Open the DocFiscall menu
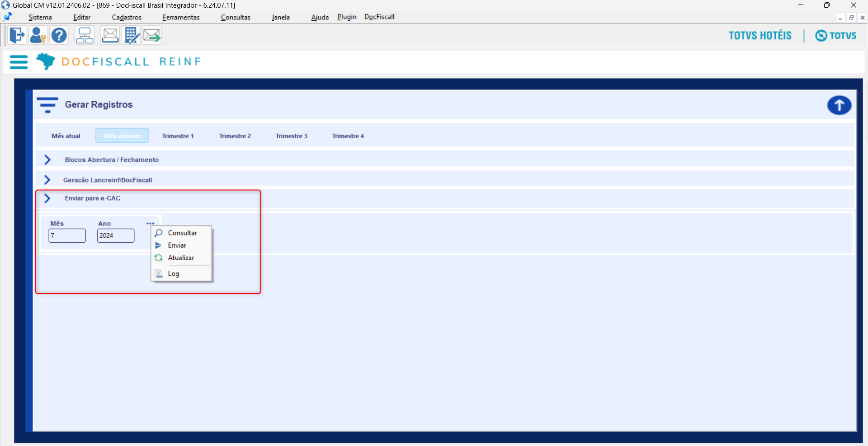868x446 pixels. point(379,17)
